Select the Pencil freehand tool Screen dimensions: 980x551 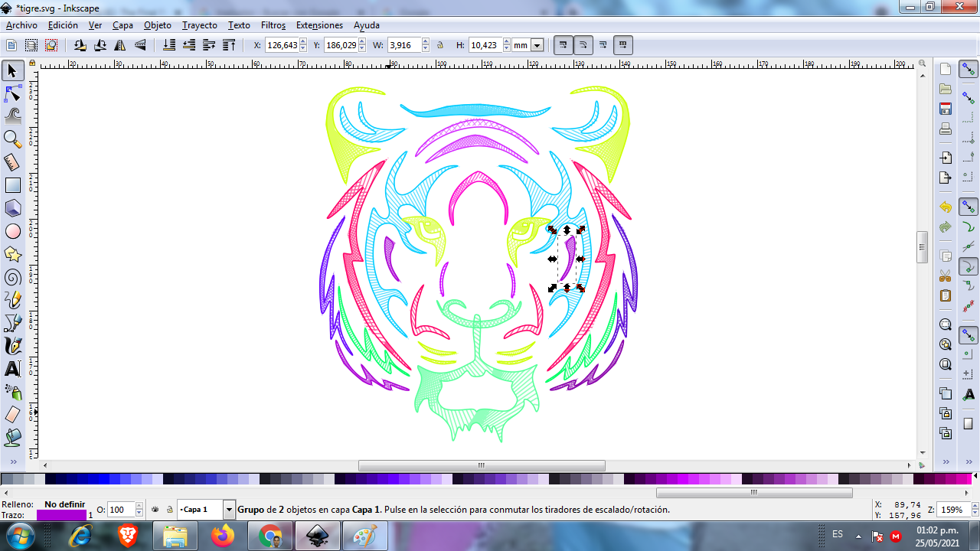pyautogui.click(x=12, y=300)
